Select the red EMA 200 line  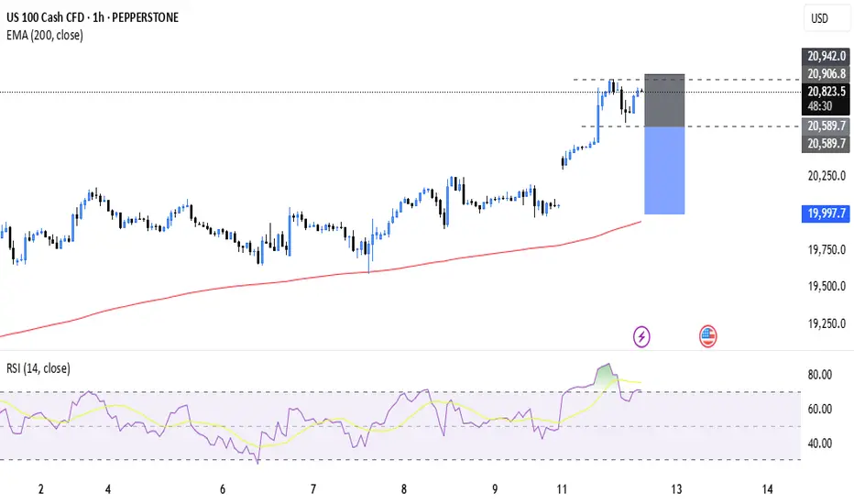click(275, 288)
